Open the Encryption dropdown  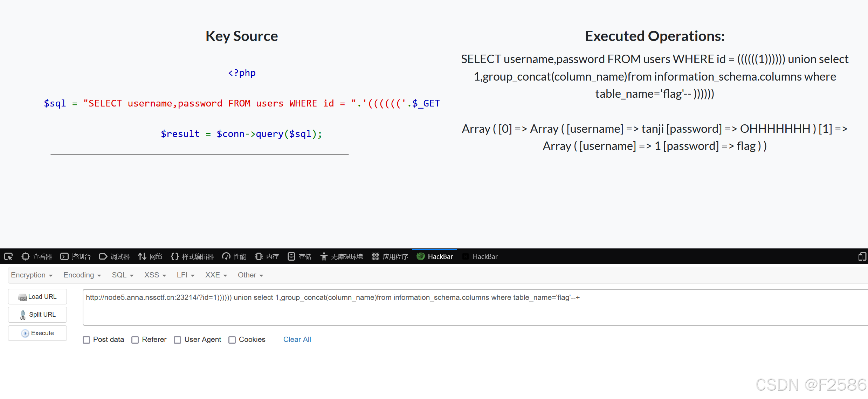(x=32, y=275)
